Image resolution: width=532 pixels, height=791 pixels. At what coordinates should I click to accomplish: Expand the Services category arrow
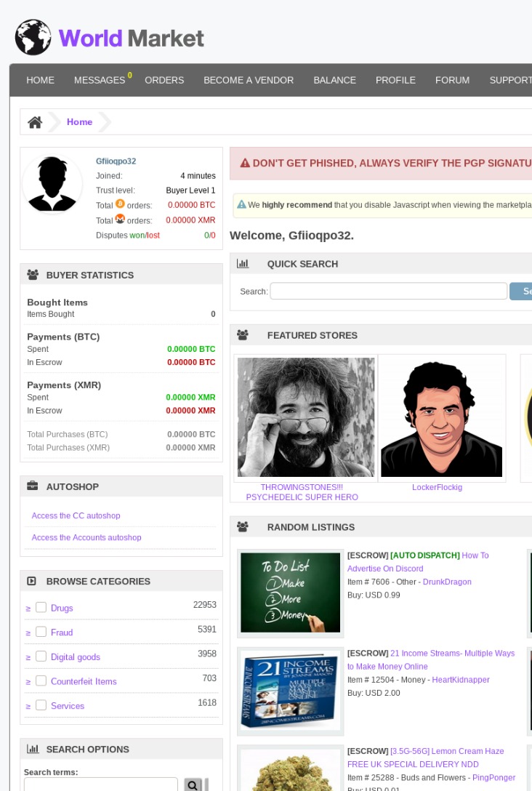(x=28, y=707)
